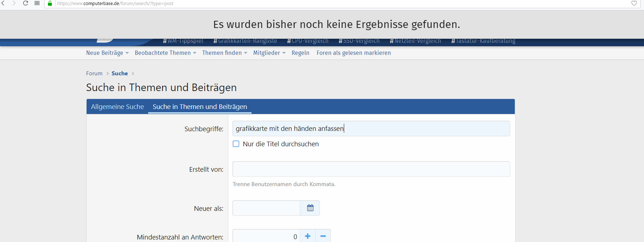Image resolution: width=644 pixels, height=242 pixels.
Task: Open the 'Suche' breadcrumb link
Action: pyautogui.click(x=119, y=73)
